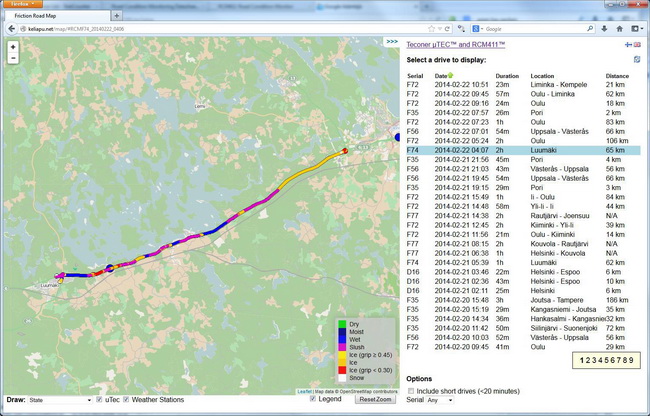
Task: Select the Luumäki 62 km drive row
Action: click(x=523, y=263)
